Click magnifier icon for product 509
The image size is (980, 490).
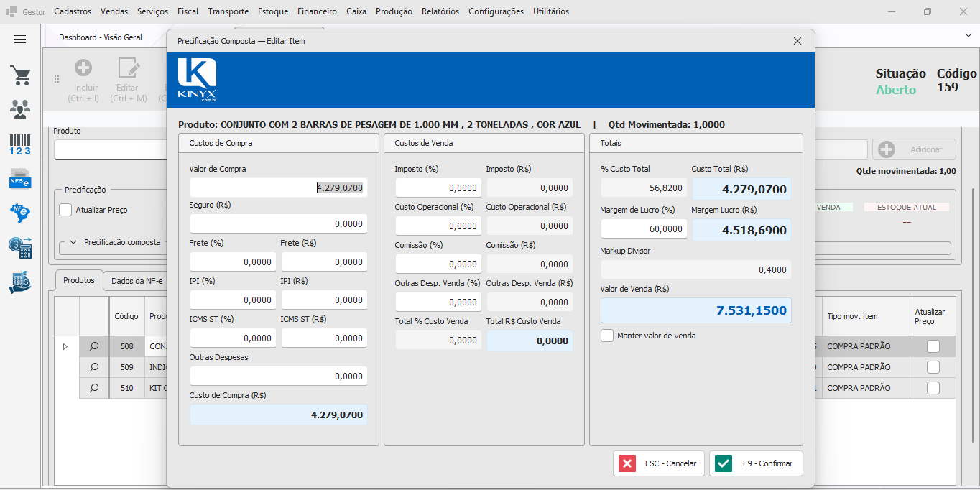(x=94, y=367)
